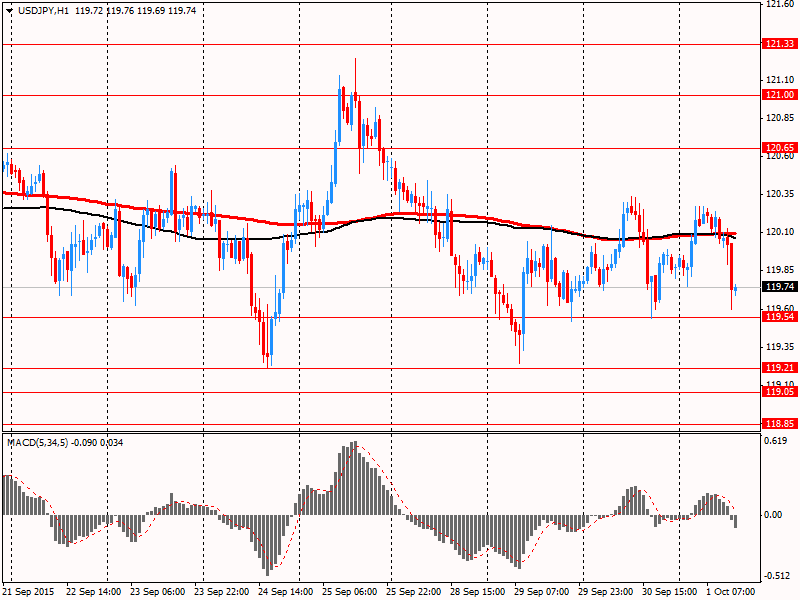Viewport: 800px width, 600px height.
Task: Click the 29 Sep 07:00 time label
Action: click(542, 592)
